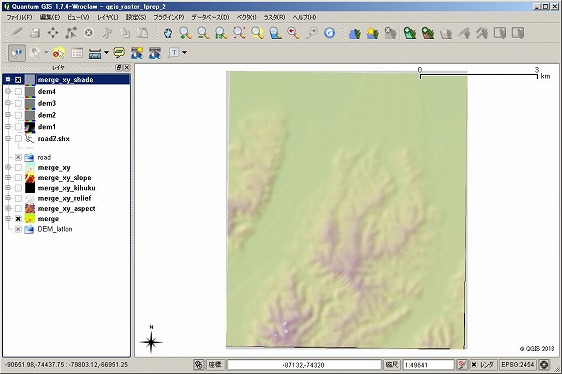The width and height of the screenshot is (562, 374).
Task: Enable the dem2 layer checkbox
Action: [18, 115]
